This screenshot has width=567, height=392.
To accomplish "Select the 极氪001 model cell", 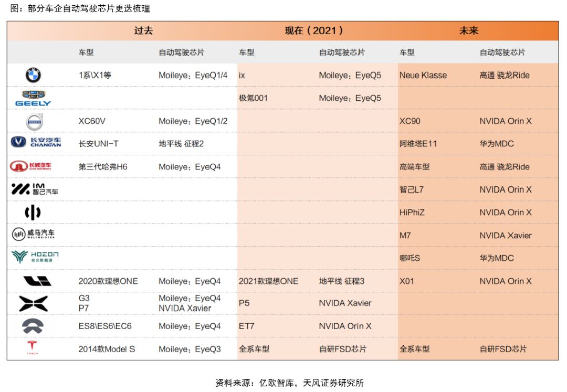I will pyautogui.click(x=253, y=98).
